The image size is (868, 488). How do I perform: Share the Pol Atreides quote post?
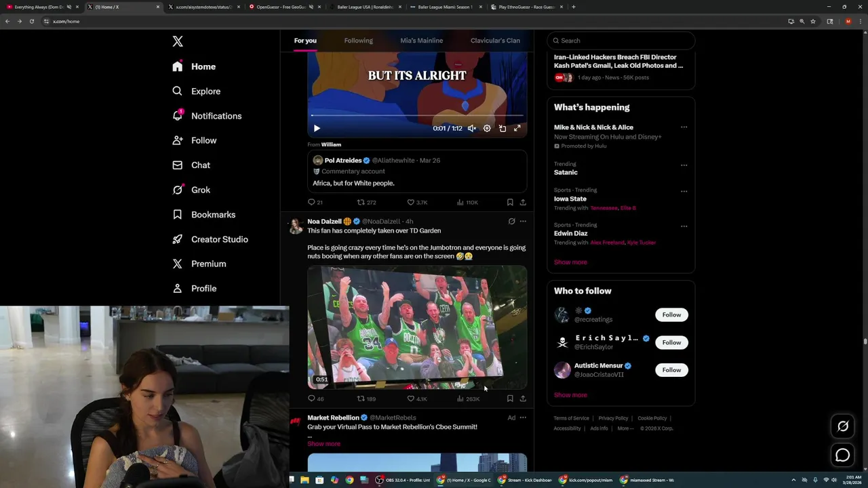(523, 202)
